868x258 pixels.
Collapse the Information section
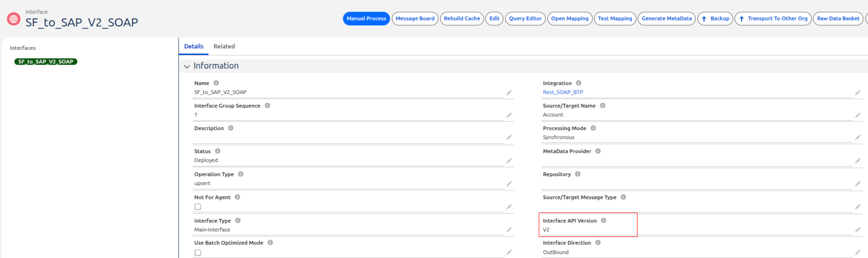point(187,66)
